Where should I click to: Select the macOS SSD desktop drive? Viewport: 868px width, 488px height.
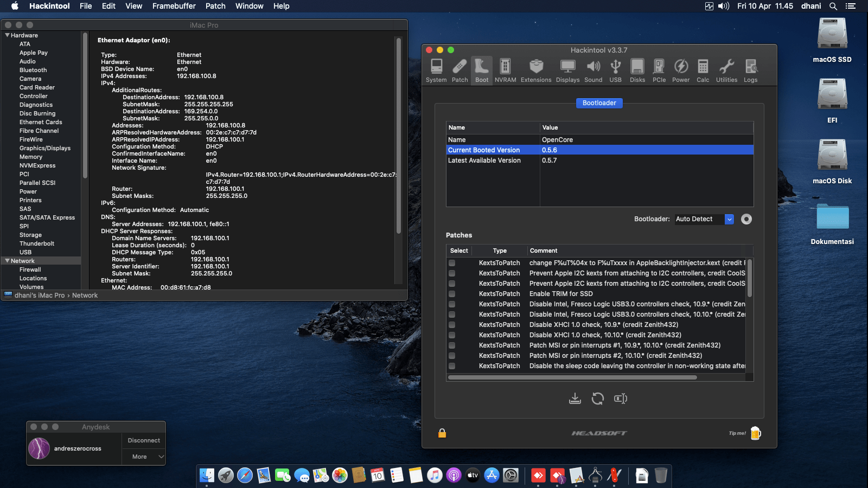(832, 41)
